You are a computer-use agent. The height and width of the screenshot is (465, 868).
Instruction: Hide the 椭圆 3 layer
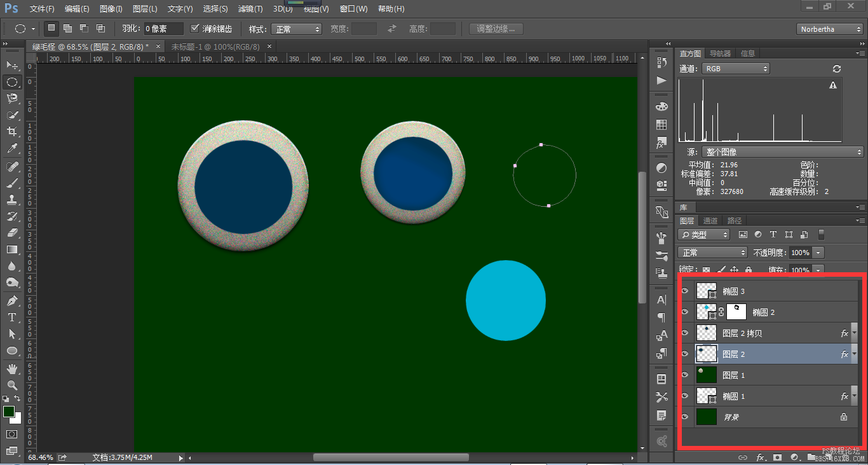click(685, 291)
